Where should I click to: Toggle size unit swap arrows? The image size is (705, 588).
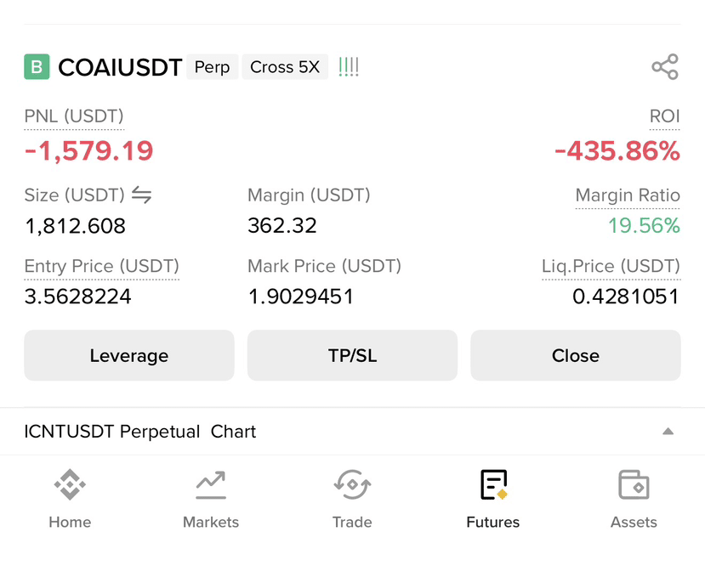142,195
